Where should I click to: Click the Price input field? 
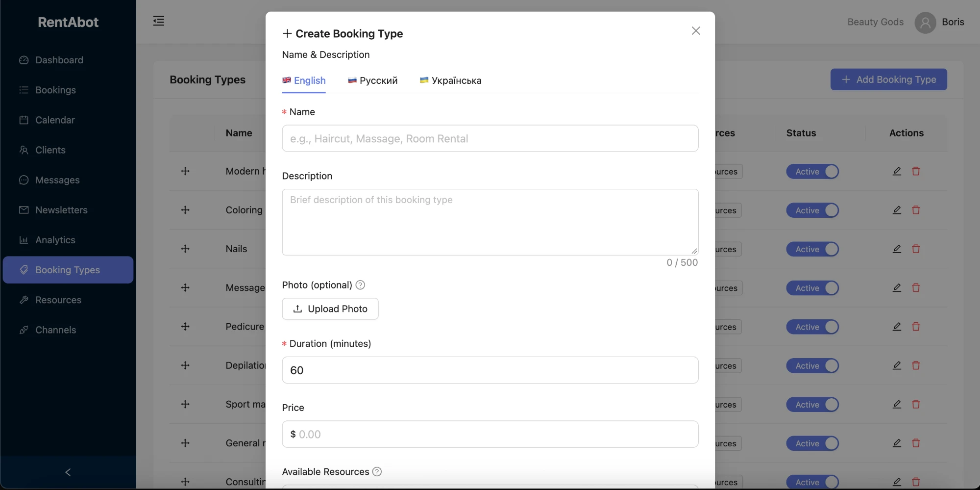tap(490, 434)
